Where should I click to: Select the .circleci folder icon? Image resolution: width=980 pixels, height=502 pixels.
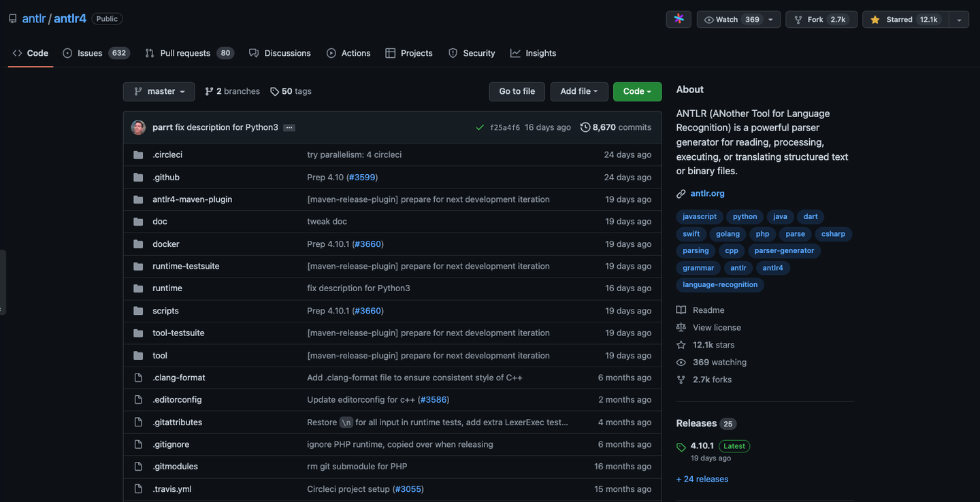click(138, 154)
